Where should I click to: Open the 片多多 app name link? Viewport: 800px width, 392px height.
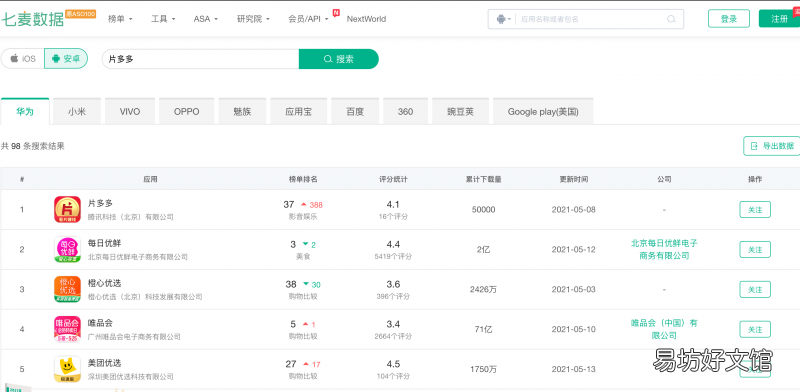pos(101,203)
